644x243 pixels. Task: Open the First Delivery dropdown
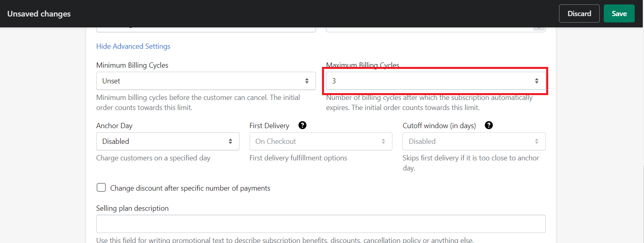coord(321,141)
